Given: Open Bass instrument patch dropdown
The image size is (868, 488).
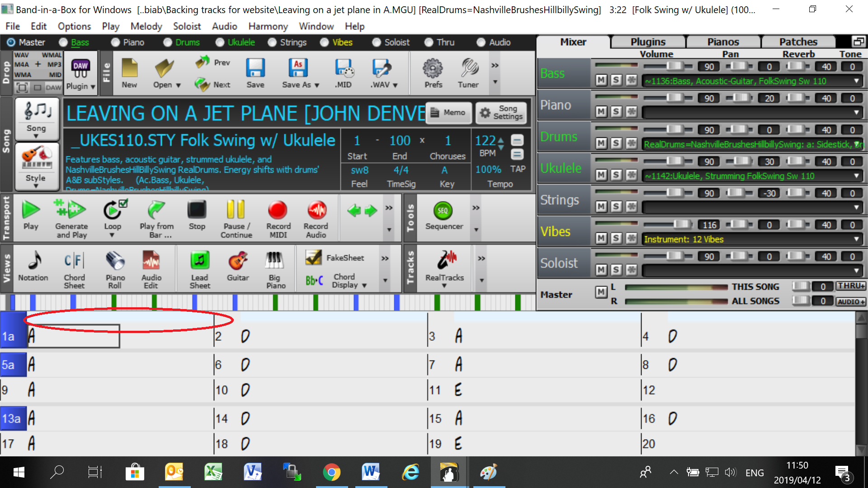Looking at the screenshot, I should (857, 81).
